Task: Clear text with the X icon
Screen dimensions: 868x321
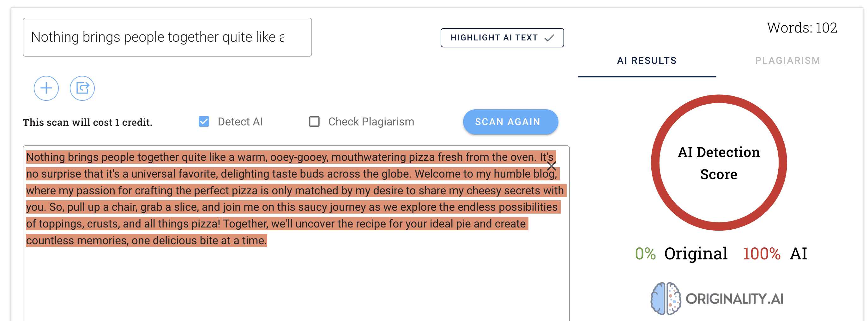Action: click(x=551, y=166)
